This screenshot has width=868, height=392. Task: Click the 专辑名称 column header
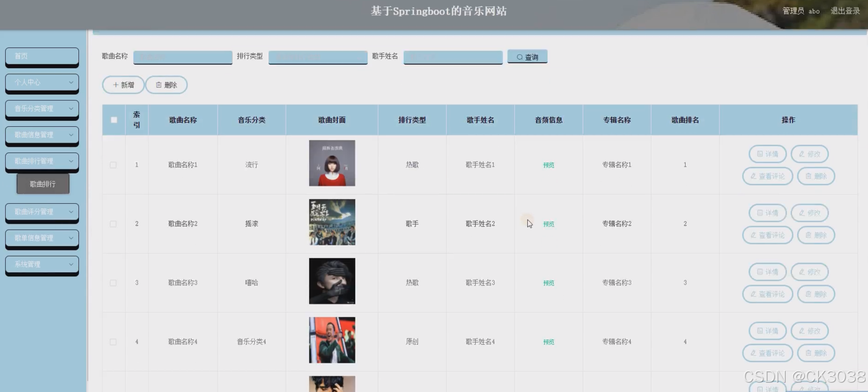click(617, 120)
